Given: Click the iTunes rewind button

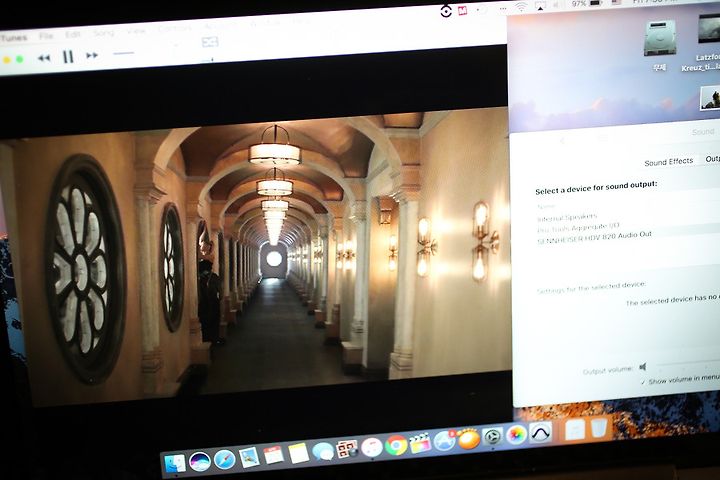Looking at the screenshot, I should coord(44,58).
